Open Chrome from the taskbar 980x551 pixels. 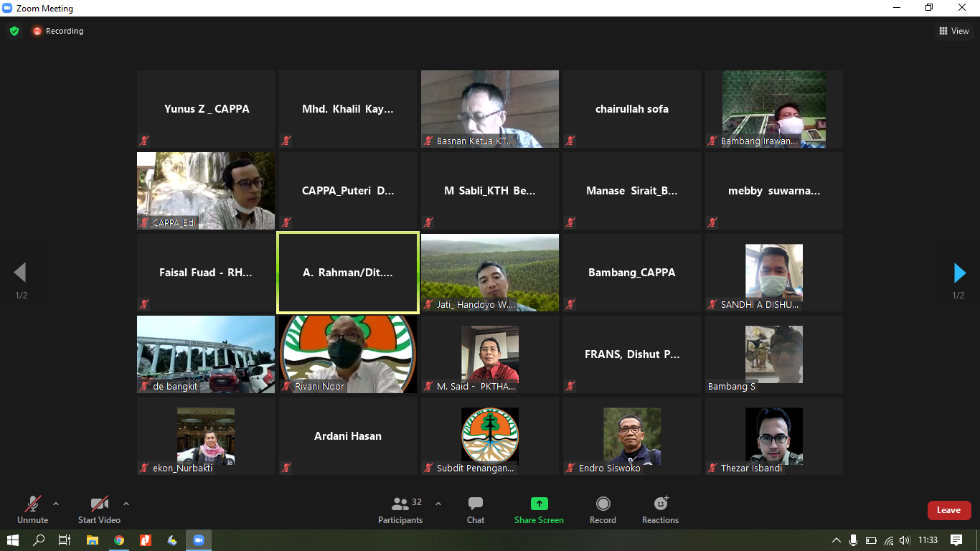click(x=119, y=540)
